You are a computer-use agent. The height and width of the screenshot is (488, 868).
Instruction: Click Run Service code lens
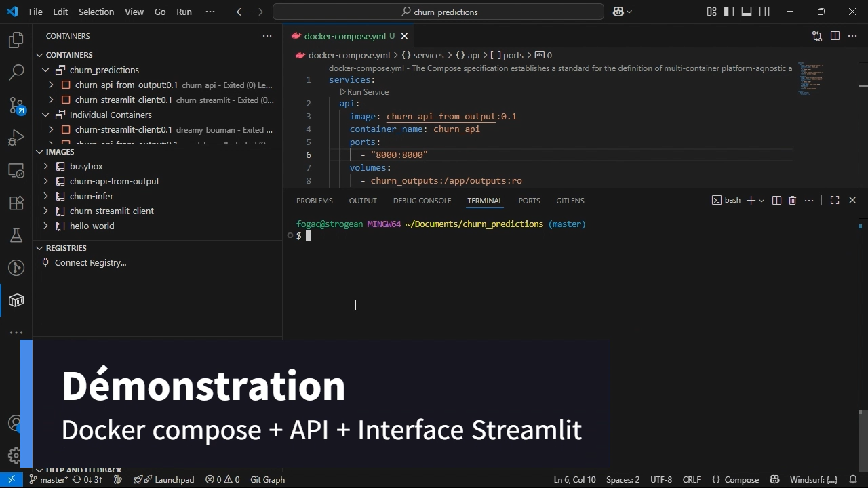367,92
